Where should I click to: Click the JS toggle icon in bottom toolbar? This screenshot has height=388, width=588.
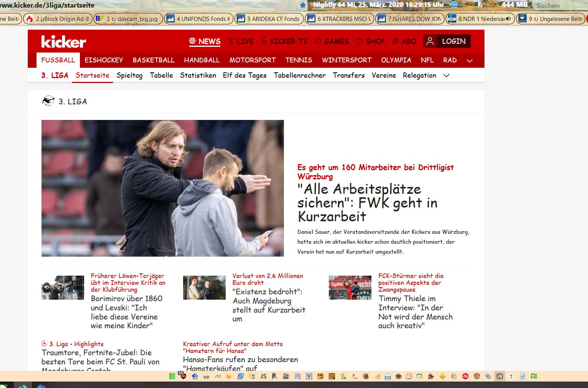coord(263,376)
